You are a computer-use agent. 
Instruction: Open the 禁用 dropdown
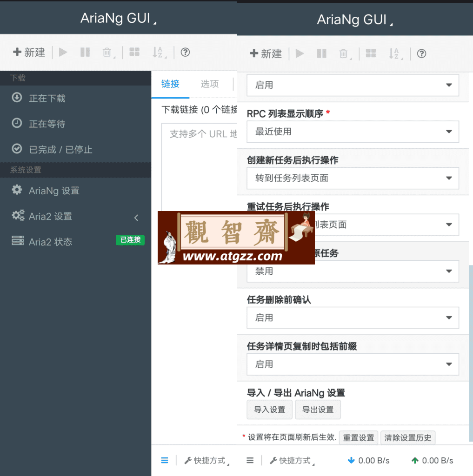[353, 271]
